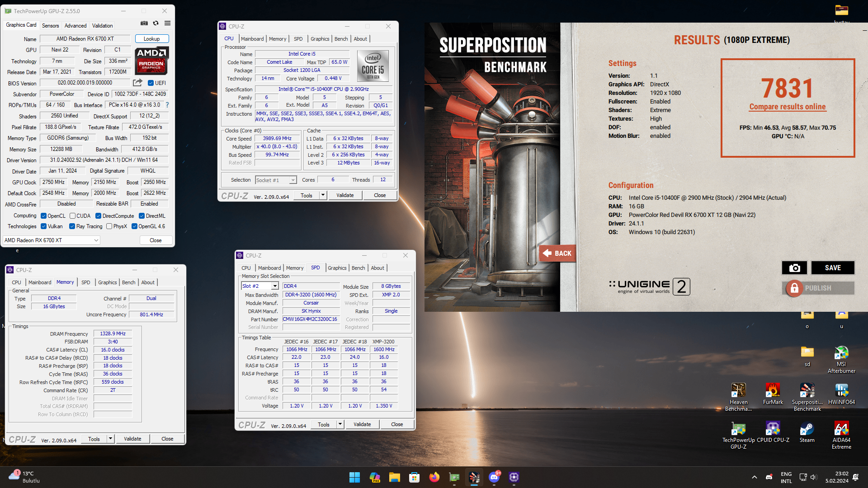Toggle the OpenCL checkbox
The image size is (868, 488).
point(43,216)
